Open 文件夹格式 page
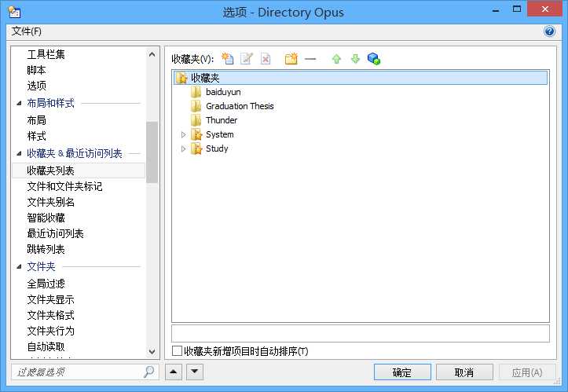This screenshot has height=392, width=568. point(51,315)
